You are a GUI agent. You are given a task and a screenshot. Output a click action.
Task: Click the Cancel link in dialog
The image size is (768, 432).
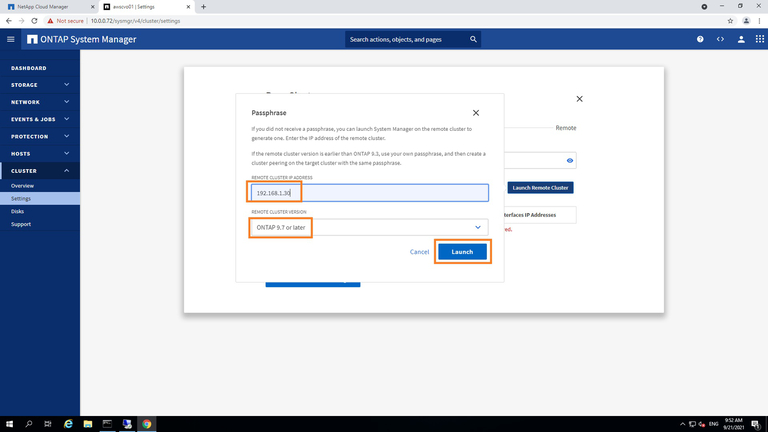coord(419,252)
